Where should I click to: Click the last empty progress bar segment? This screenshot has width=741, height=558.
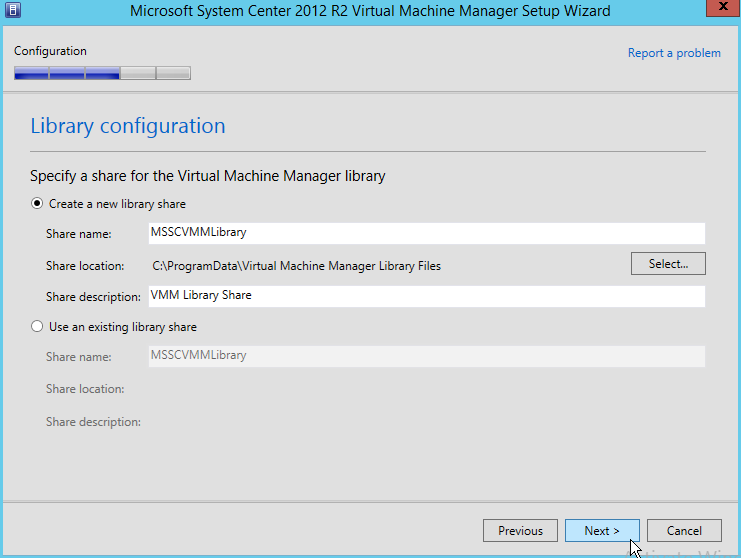(x=173, y=73)
